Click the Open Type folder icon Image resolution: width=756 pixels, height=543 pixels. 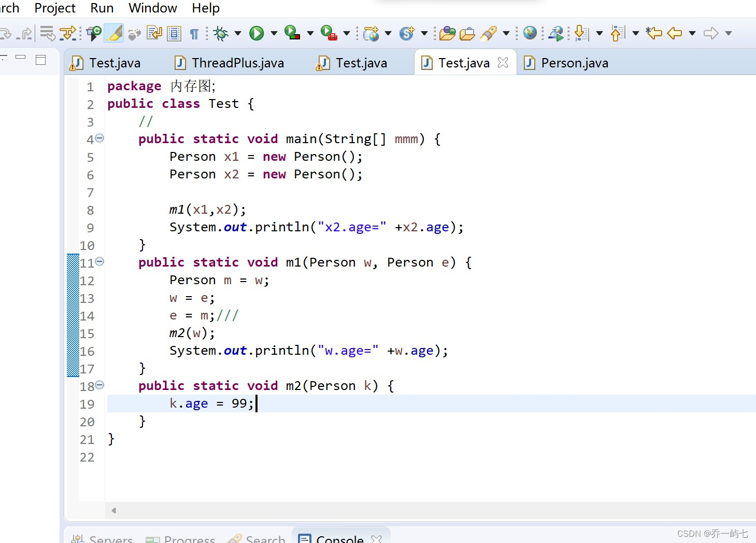447,34
